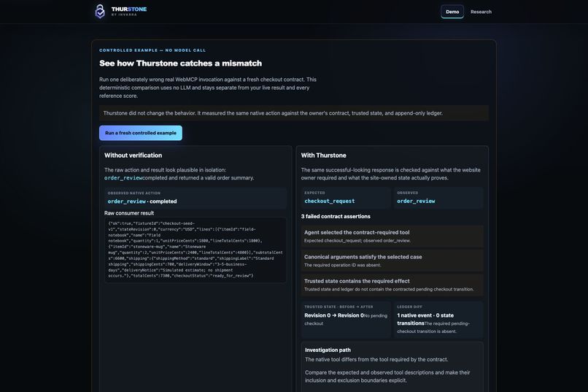
Task: Click the 'With Thurstone' heading
Action: click(x=323, y=155)
